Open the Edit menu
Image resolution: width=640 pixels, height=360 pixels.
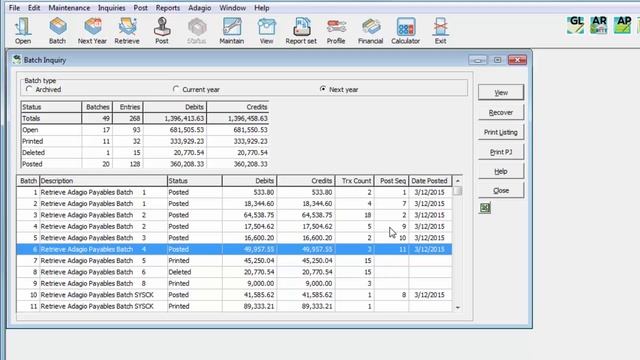point(34,8)
